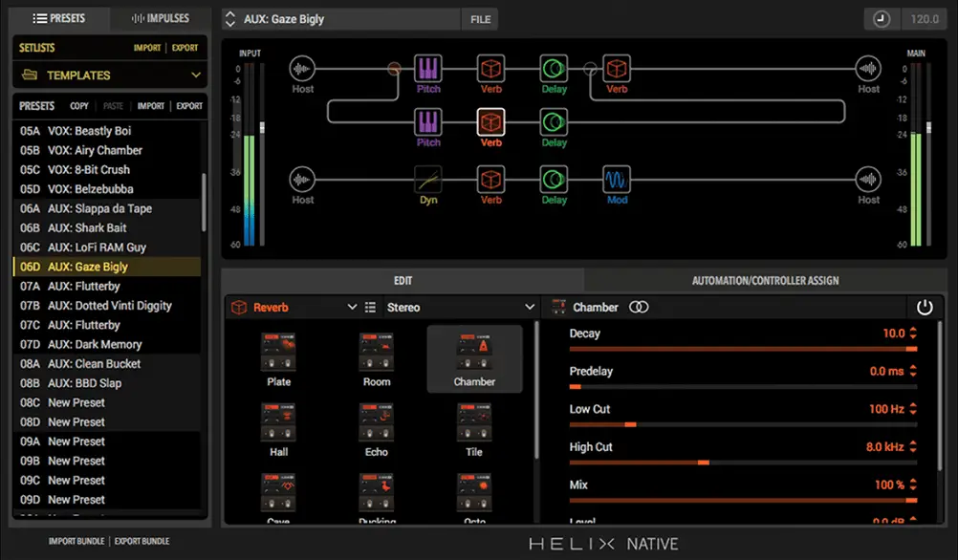Select the Verb block after the merge point
The height and width of the screenshot is (560, 958).
(x=617, y=69)
